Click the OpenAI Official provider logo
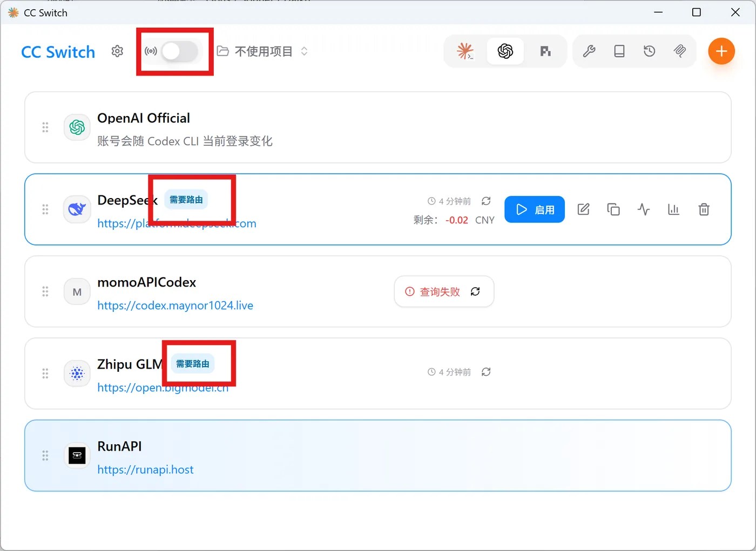756x551 pixels. click(77, 127)
